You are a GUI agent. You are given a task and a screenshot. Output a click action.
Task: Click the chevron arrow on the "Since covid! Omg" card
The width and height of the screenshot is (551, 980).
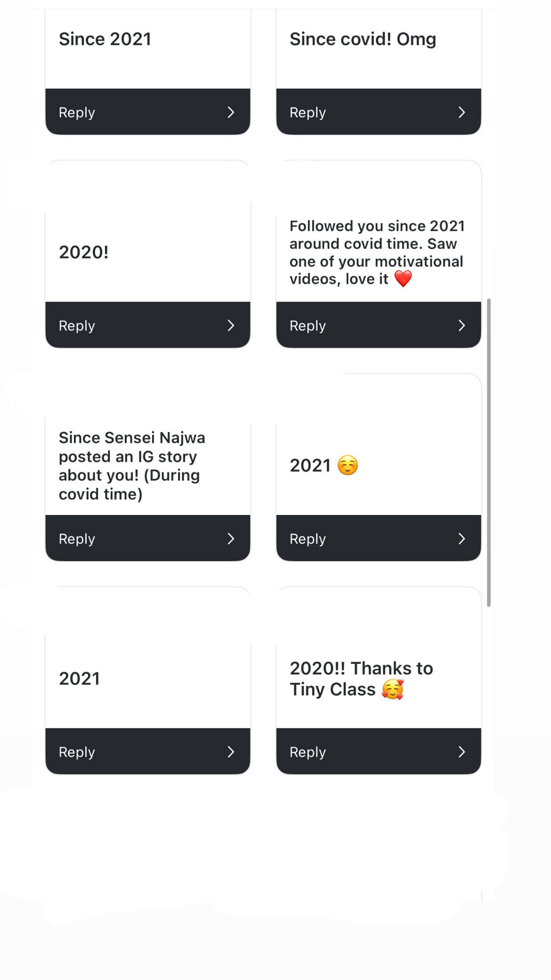pyautogui.click(x=462, y=112)
